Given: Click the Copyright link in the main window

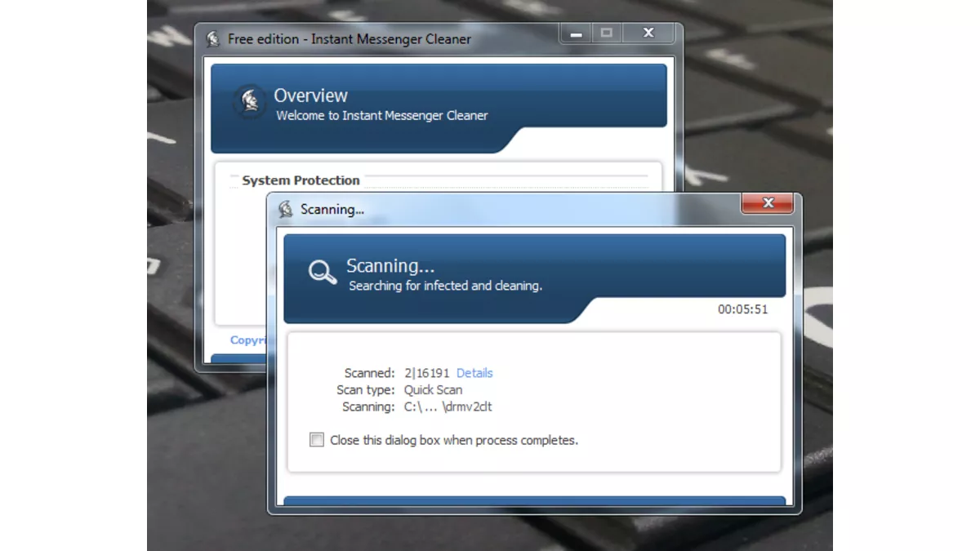Looking at the screenshot, I should [x=250, y=340].
